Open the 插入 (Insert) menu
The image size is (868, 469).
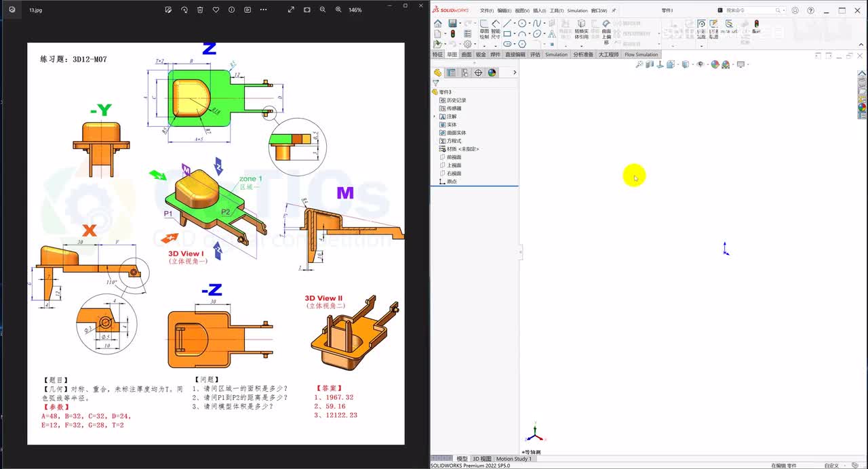(539, 11)
